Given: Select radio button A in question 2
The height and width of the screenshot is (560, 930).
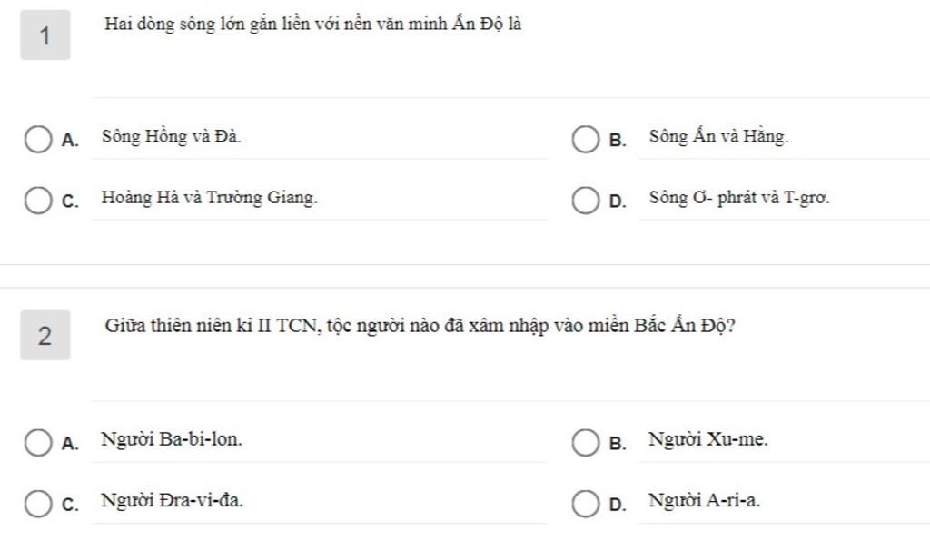Looking at the screenshot, I should [x=38, y=443].
